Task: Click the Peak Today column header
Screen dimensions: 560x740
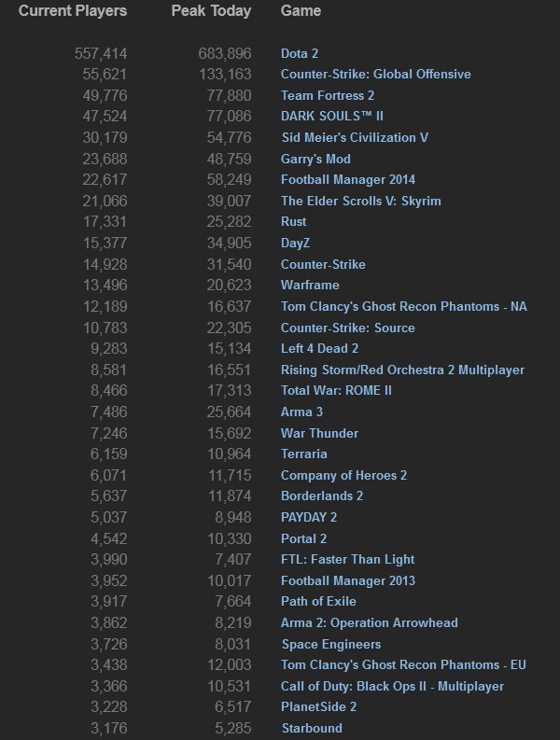Action: coord(211,11)
